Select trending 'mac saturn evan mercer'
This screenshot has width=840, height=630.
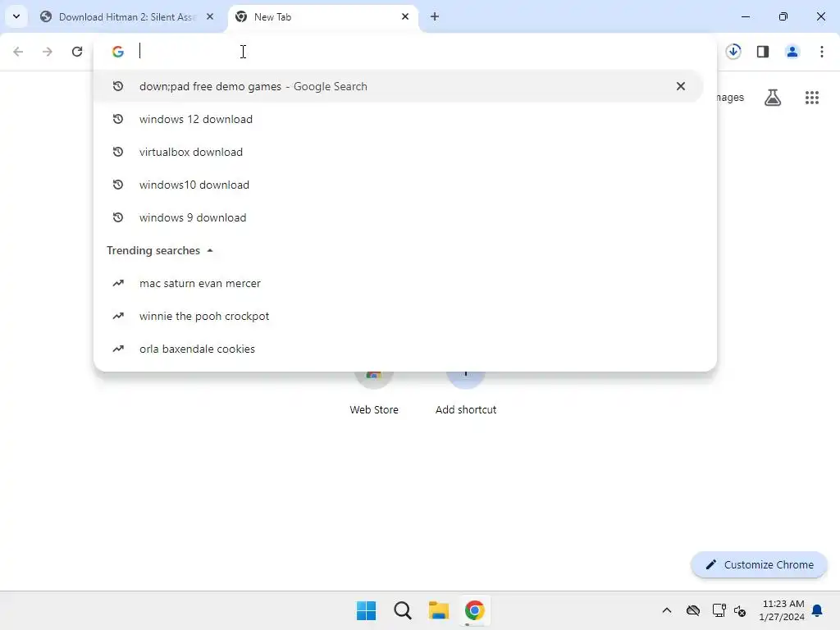pos(399,283)
